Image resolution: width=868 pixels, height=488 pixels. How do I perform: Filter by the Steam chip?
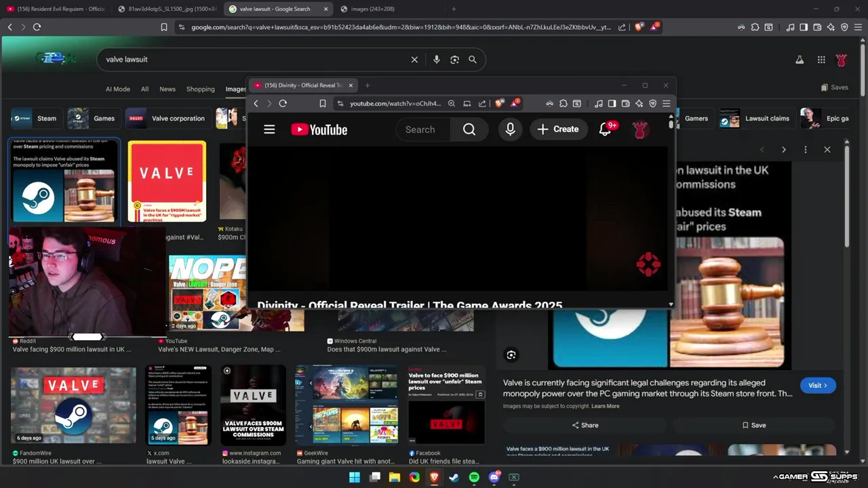(35, 118)
